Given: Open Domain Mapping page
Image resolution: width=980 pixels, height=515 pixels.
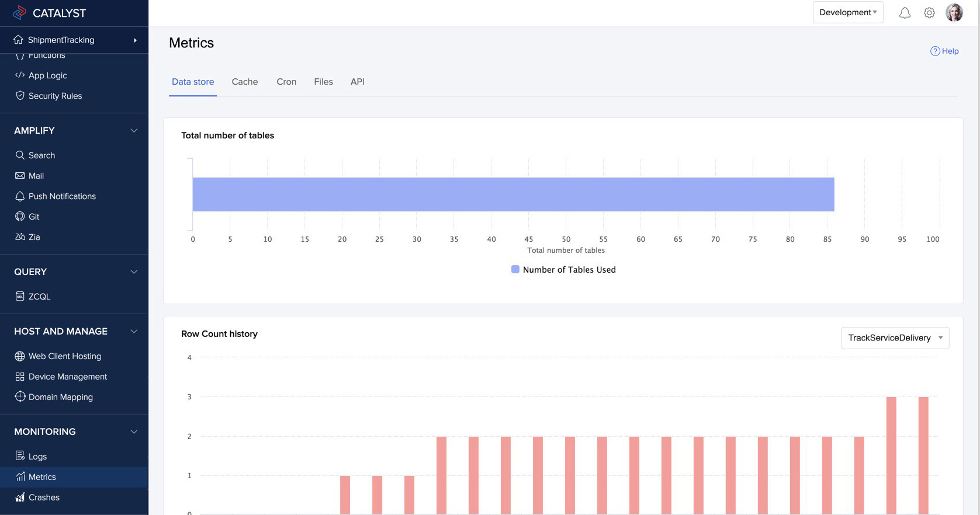Looking at the screenshot, I should (x=61, y=397).
